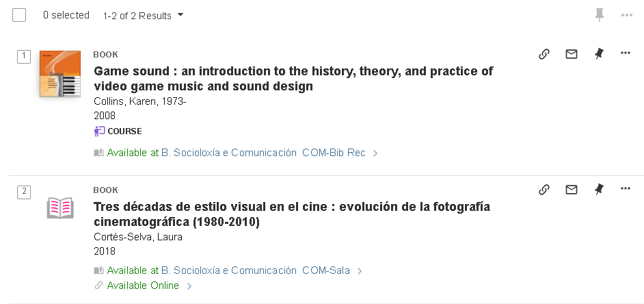Email the Tres décadas record
The image size is (644, 304).
572,190
